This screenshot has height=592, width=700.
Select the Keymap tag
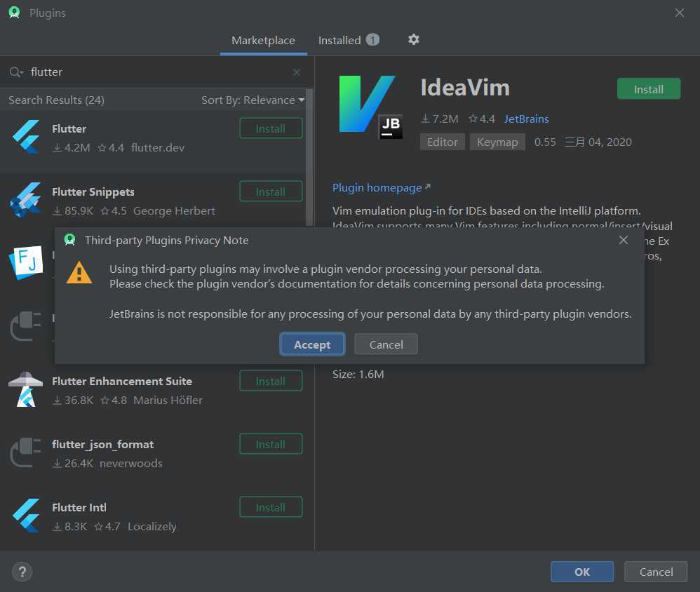click(497, 142)
